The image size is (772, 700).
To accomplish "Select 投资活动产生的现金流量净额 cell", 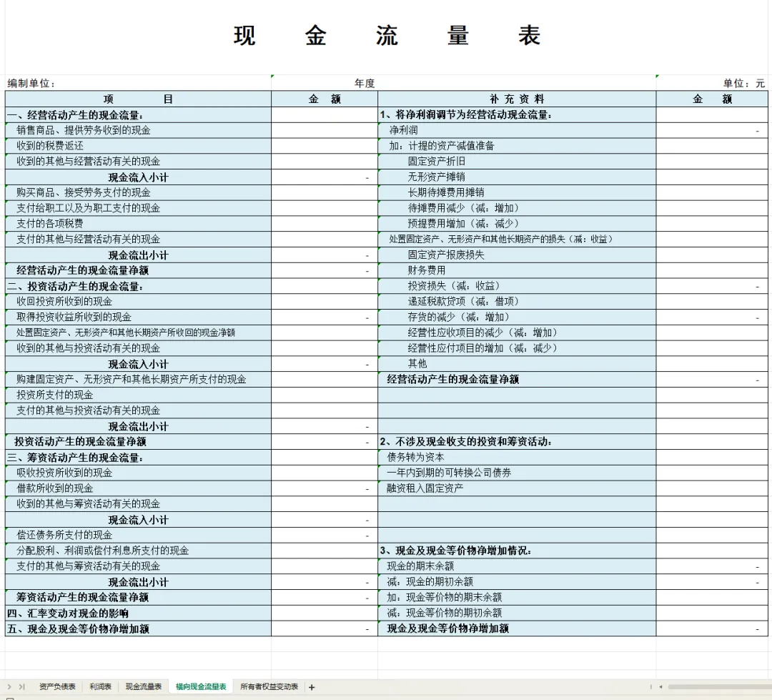I will pyautogui.click(x=138, y=442).
